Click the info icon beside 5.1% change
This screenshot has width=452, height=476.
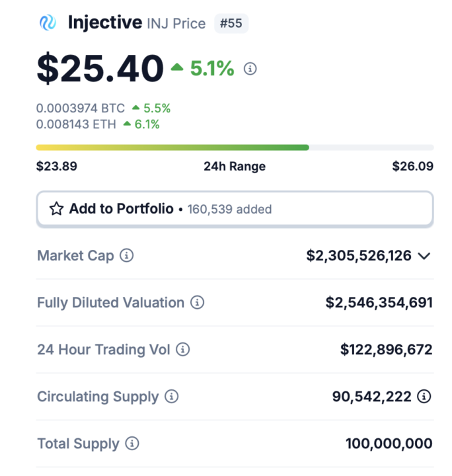coord(250,68)
